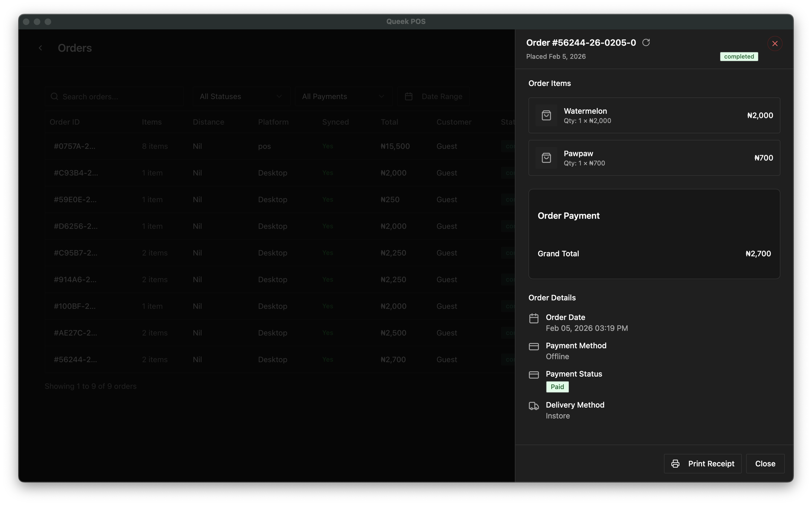Viewport: 812px width, 505px height.
Task: Click the Instore delivery method value
Action: point(558,416)
